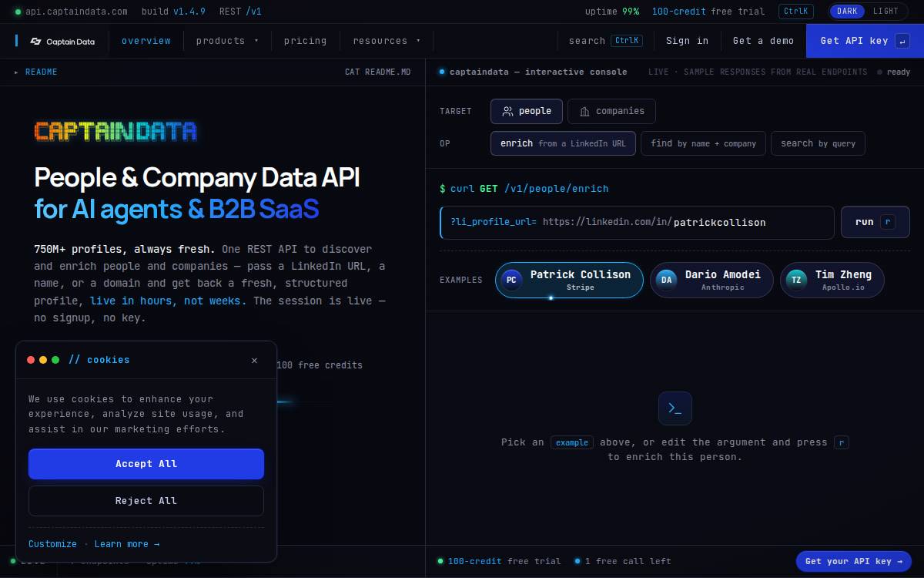
Task: Open the pricing nav item
Action: 305,41
